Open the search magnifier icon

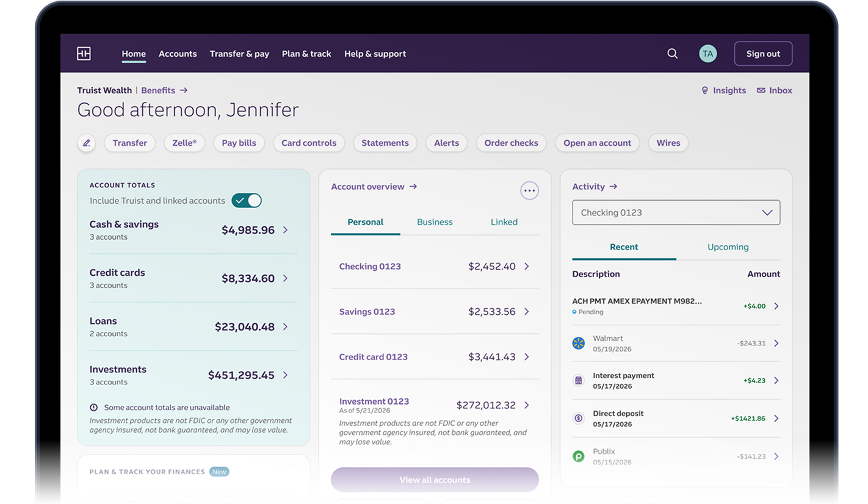pyautogui.click(x=673, y=54)
